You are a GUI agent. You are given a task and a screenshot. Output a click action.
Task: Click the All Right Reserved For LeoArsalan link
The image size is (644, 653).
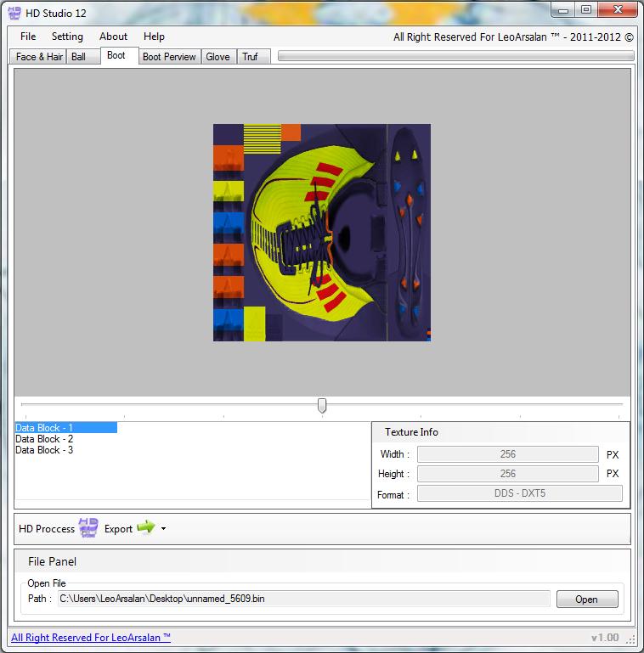pyautogui.click(x=91, y=638)
